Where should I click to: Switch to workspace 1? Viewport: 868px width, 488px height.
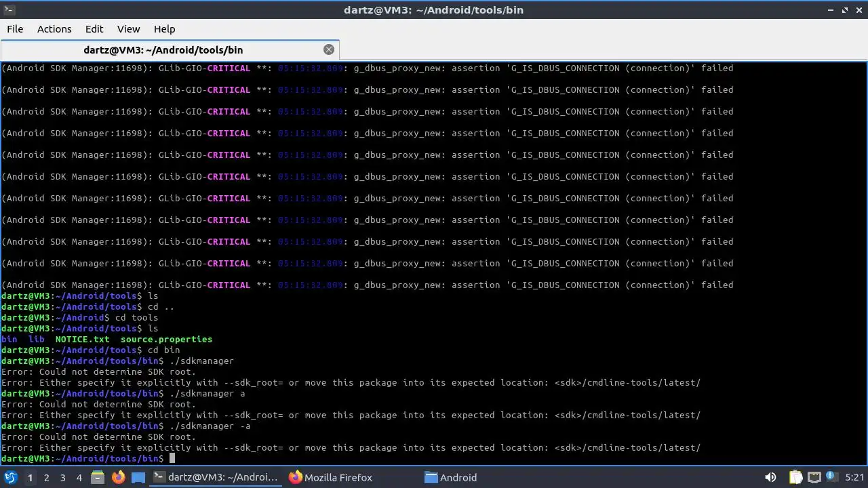(30, 478)
